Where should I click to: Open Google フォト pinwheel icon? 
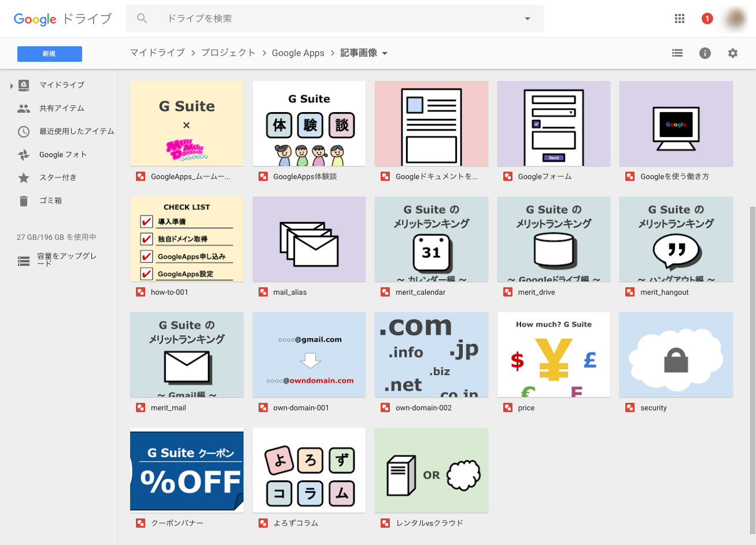point(24,154)
